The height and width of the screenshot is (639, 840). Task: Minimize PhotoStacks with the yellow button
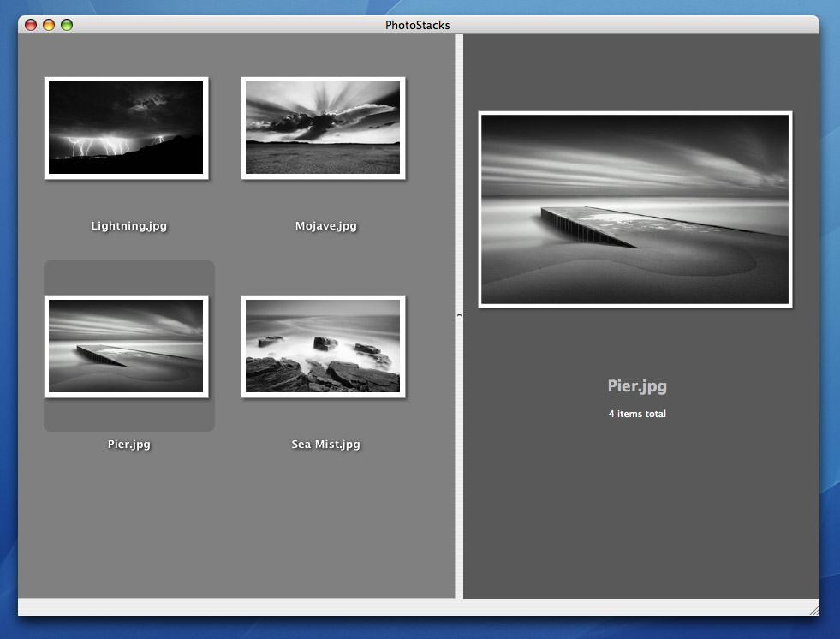point(49,25)
